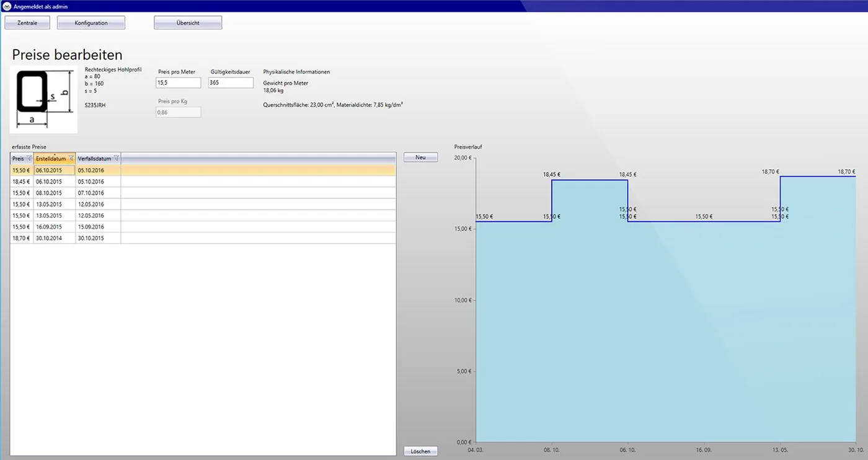868x460 pixels.
Task: Open the filter icon in Erstelldatum column header
Action: click(71, 158)
